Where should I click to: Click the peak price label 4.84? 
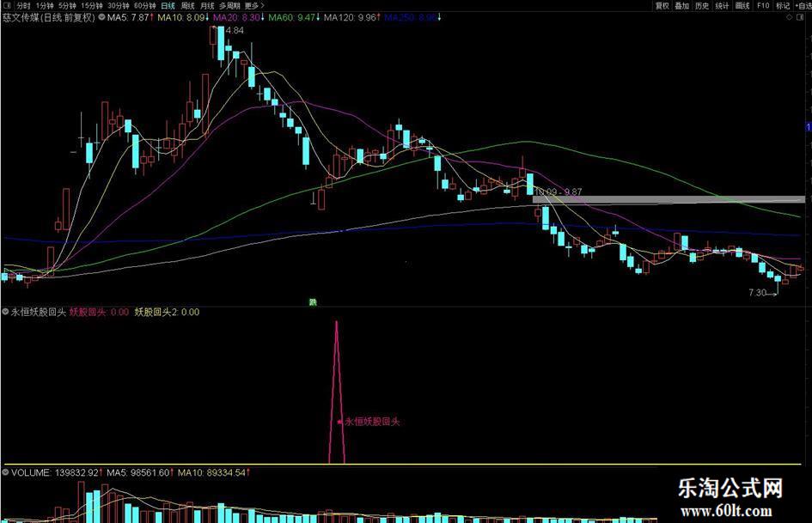(x=235, y=30)
